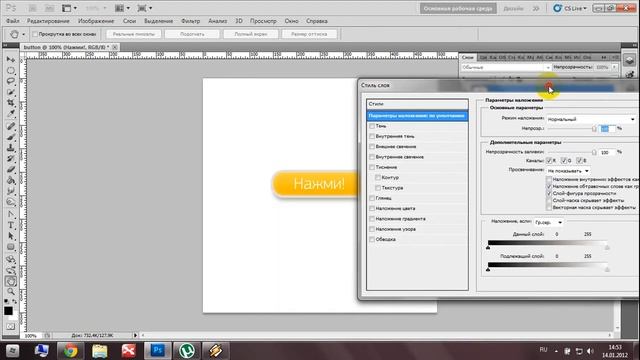Select the History Brush tool
The height and width of the screenshot is (360, 640).
(x=11, y=159)
